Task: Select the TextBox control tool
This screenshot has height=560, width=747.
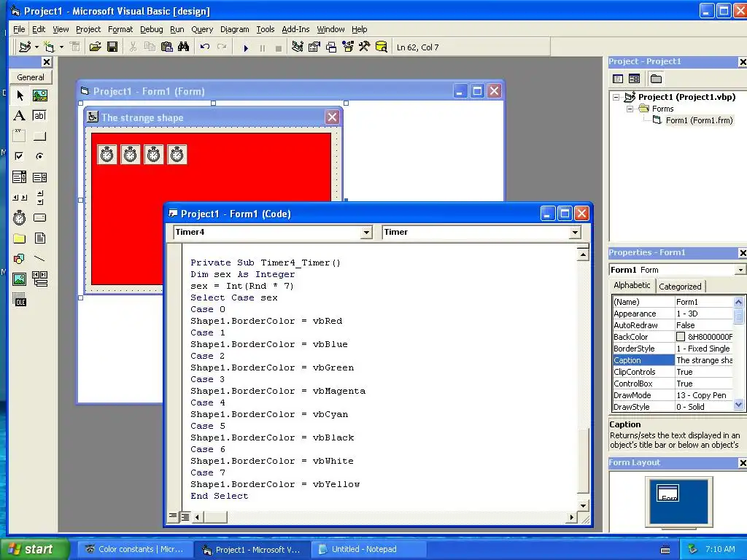Action: point(39,116)
